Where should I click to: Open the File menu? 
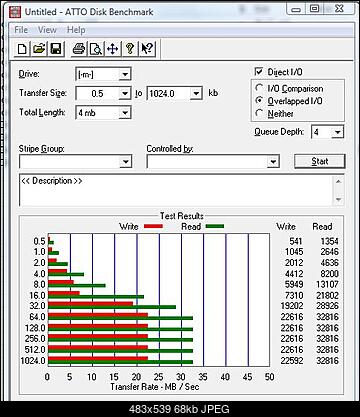point(21,30)
